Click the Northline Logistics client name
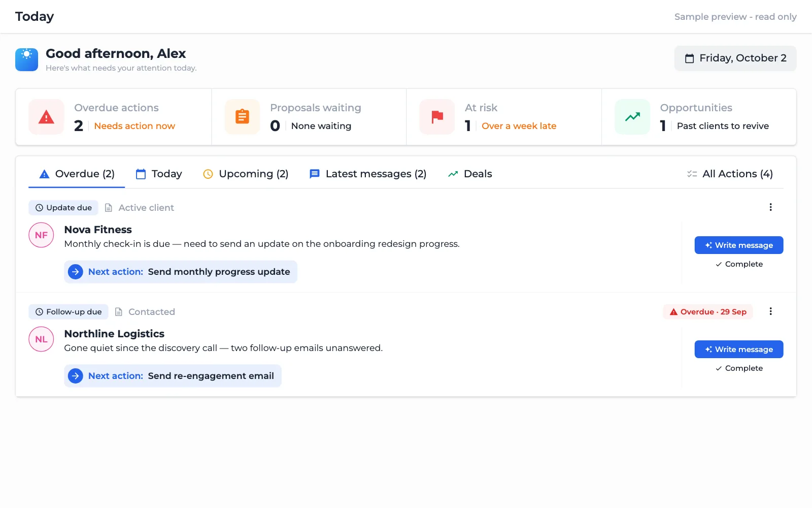The width and height of the screenshot is (812, 508). (x=114, y=334)
